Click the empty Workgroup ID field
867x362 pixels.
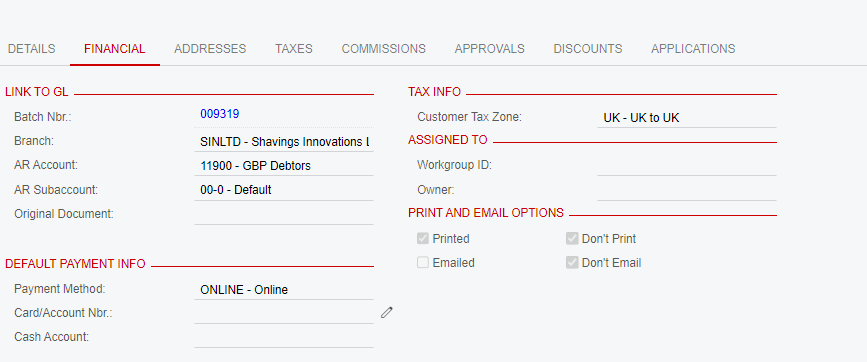click(x=687, y=166)
